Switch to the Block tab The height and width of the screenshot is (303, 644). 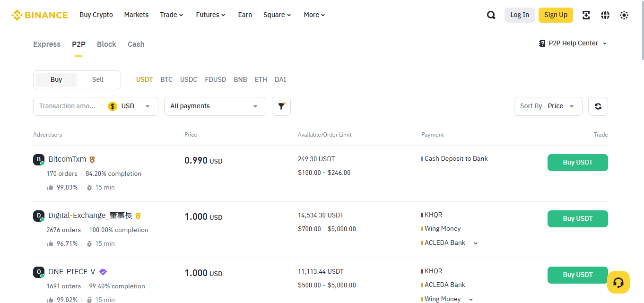pyautogui.click(x=106, y=44)
